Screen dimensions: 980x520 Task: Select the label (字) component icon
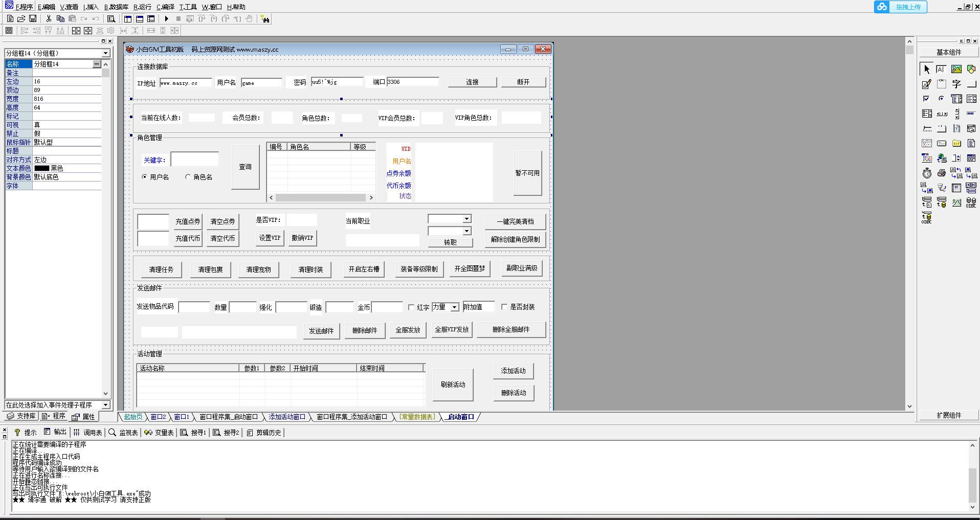[x=956, y=84]
